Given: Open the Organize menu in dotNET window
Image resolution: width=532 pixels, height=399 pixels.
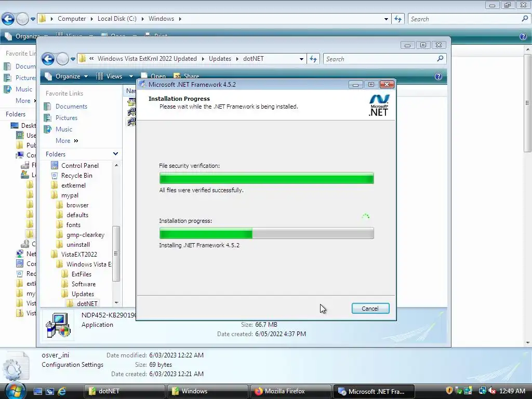Looking at the screenshot, I should pyautogui.click(x=66, y=76).
